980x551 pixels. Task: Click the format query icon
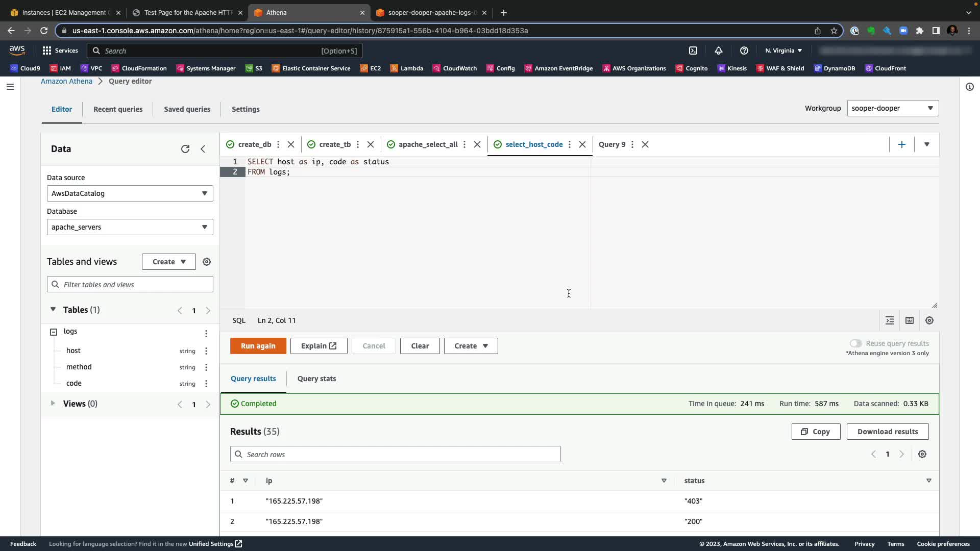[x=890, y=320]
